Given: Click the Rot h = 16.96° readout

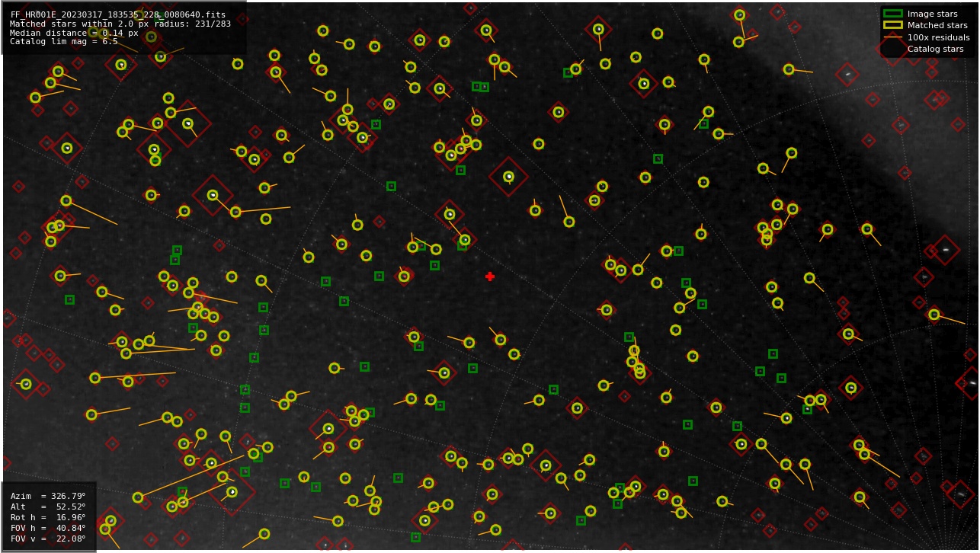Looking at the screenshot, I should tap(48, 517).
